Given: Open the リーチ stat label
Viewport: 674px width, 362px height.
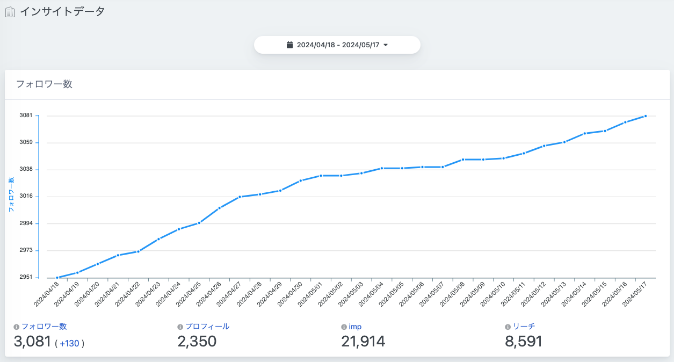Looking at the screenshot, I should (x=524, y=327).
